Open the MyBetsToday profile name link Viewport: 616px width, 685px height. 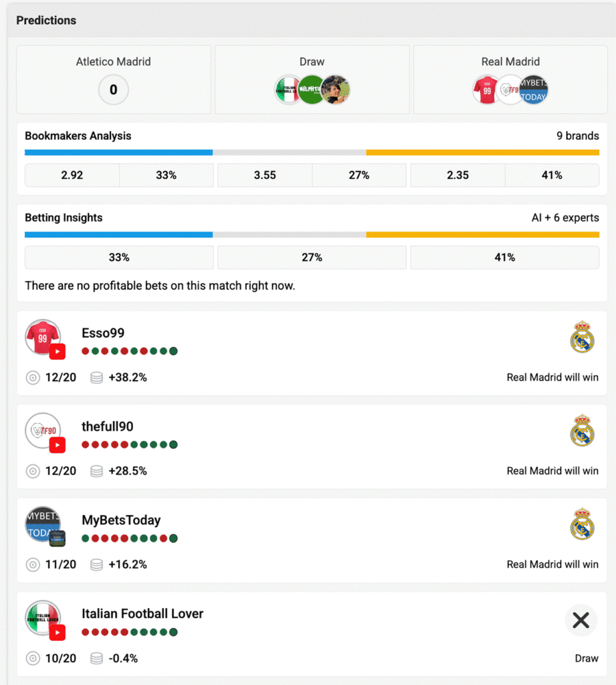click(x=121, y=520)
